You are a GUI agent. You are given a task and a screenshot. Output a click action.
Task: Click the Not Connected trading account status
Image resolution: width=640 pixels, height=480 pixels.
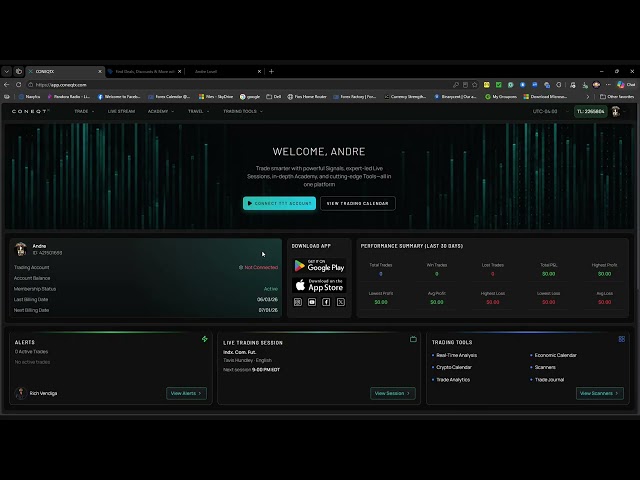tap(258, 267)
